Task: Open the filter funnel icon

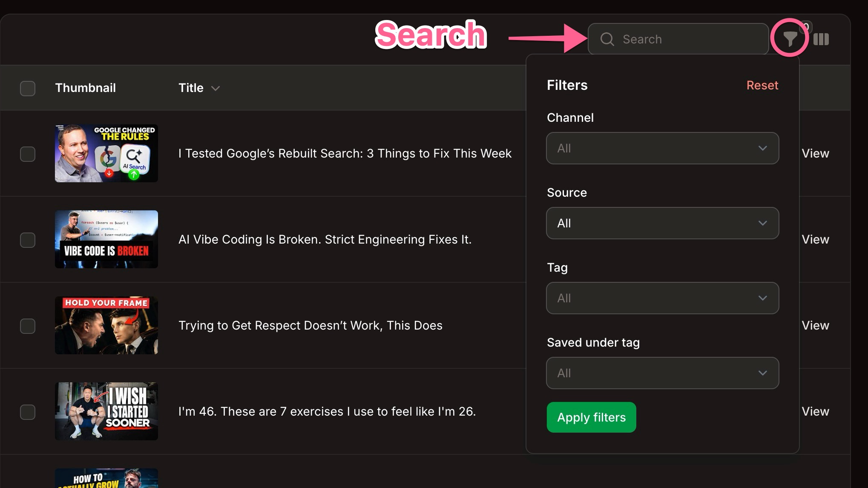Action: click(x=790, y=39)
